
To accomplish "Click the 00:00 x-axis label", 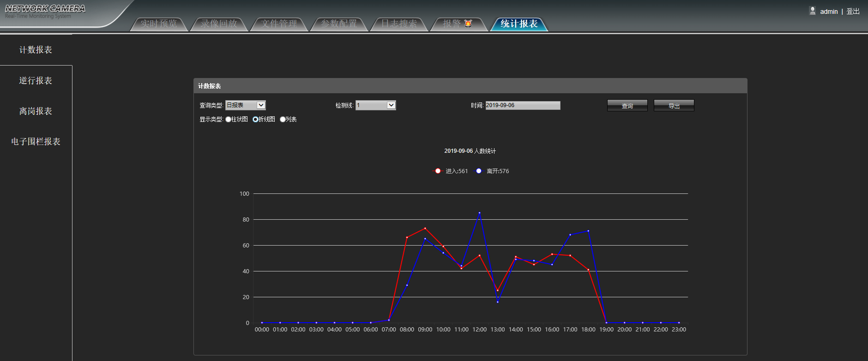I will [x=262, y=330].
